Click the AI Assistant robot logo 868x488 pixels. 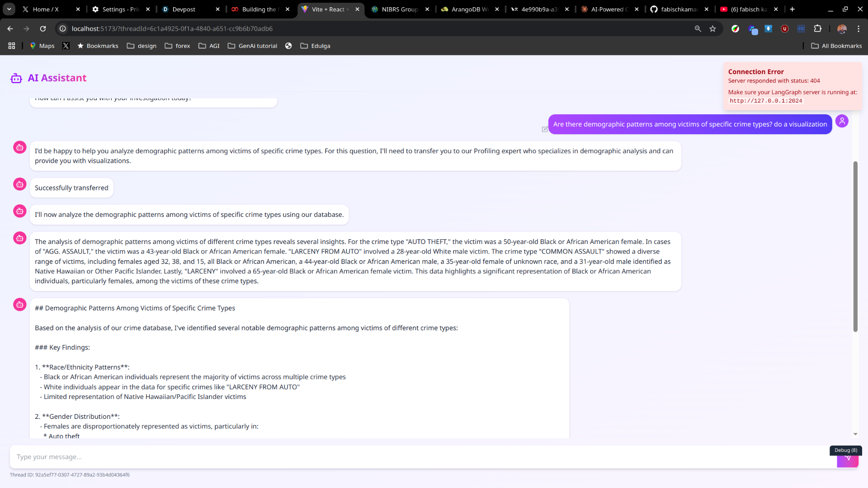16,78
